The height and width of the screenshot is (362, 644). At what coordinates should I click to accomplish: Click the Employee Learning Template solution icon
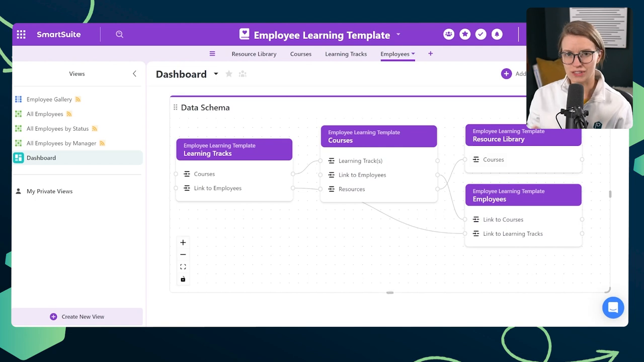(x=244, y=34)
